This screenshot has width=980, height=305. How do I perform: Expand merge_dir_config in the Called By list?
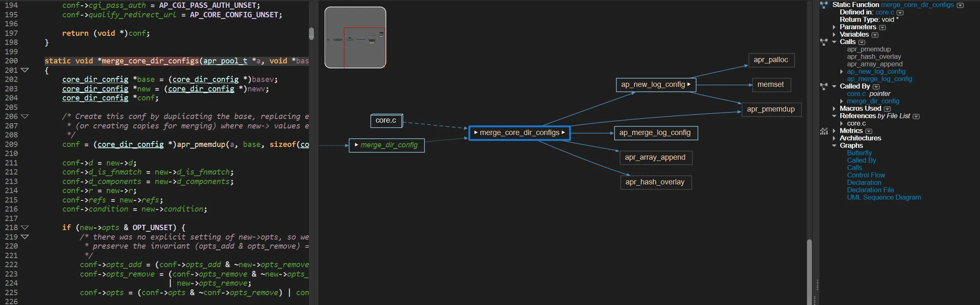(x=842, y=101)
